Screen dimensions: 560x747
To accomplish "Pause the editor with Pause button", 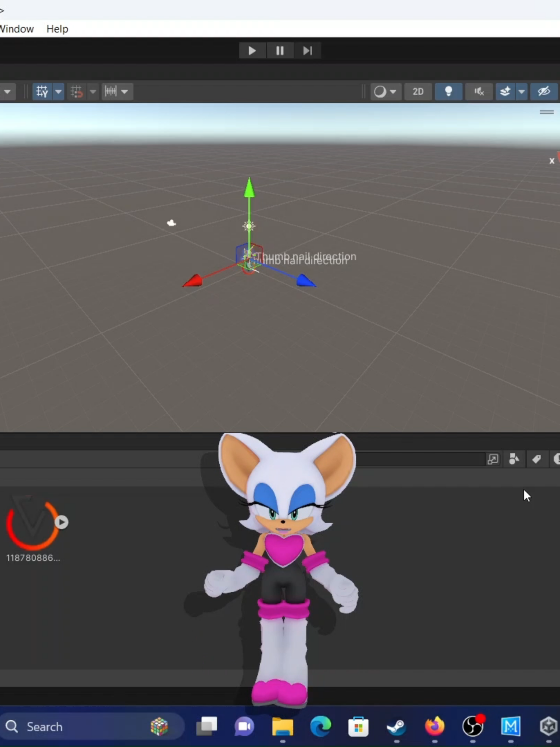I will click(x=280, y=50).
